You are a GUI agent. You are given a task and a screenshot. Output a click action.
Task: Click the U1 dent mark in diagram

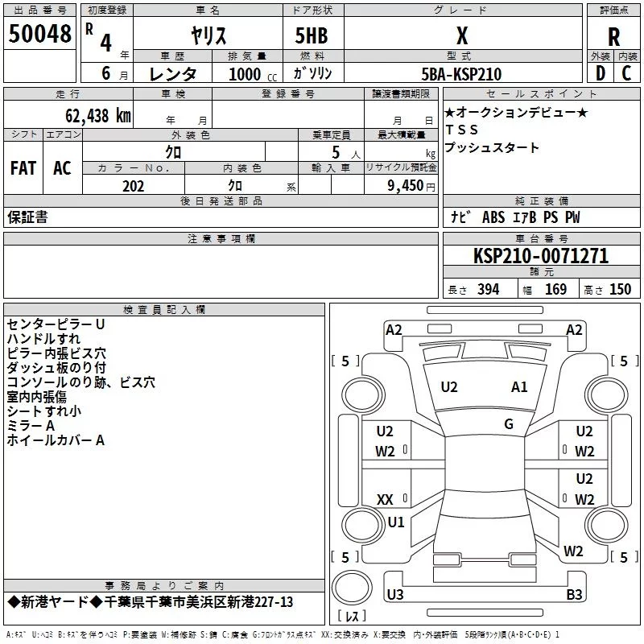[396, 522]
